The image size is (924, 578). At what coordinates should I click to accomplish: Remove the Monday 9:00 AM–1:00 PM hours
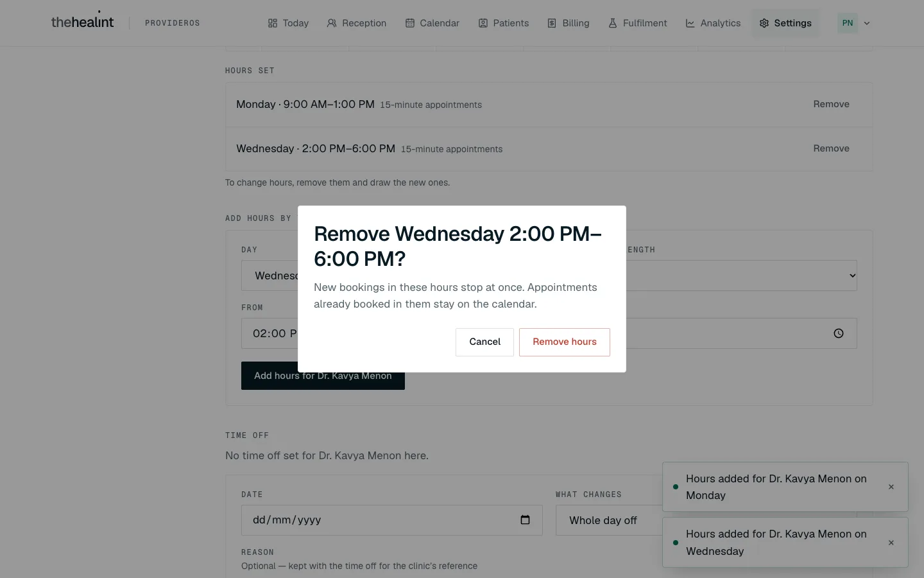click(x=831, y=104)
